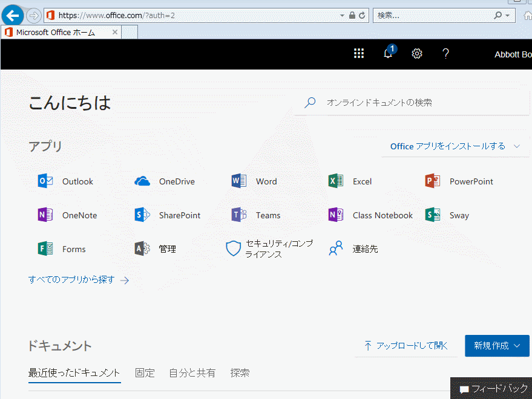Open the browser search provider dropdown arrow
Viewport: 532px width, 399px height.
pyautogui.click(x=508, y=16)
